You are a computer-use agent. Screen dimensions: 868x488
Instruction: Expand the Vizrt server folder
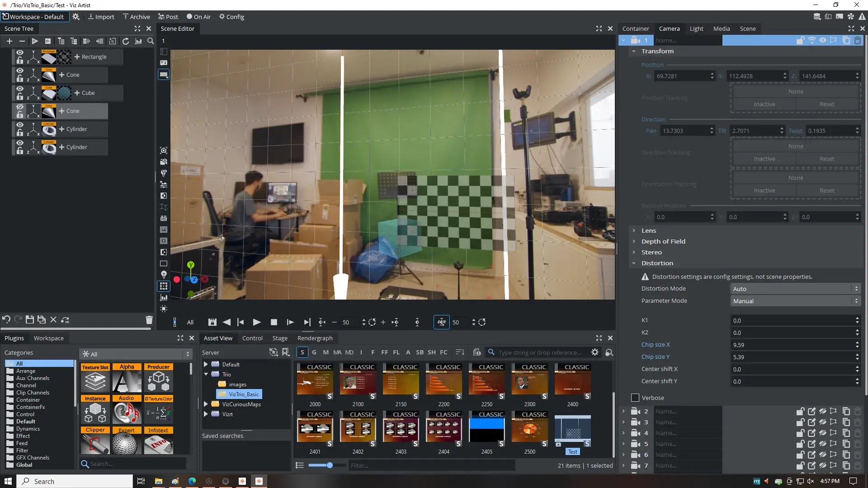[206, 414]
